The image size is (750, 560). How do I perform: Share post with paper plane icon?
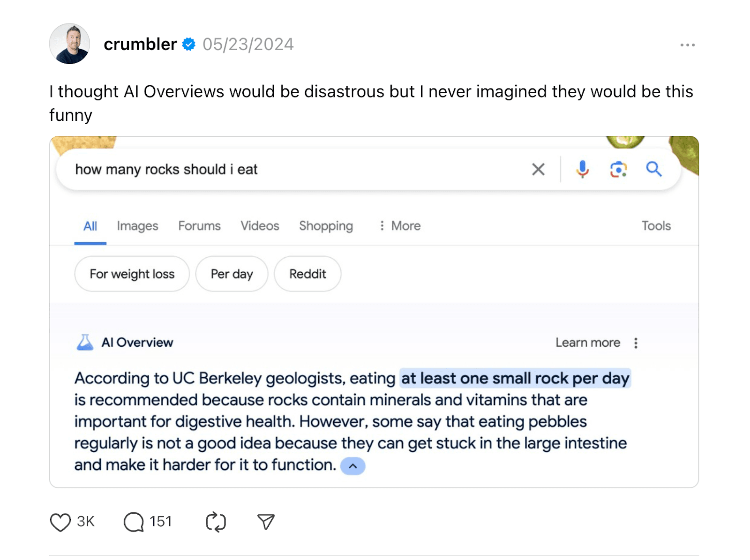[x=266, y=522]
